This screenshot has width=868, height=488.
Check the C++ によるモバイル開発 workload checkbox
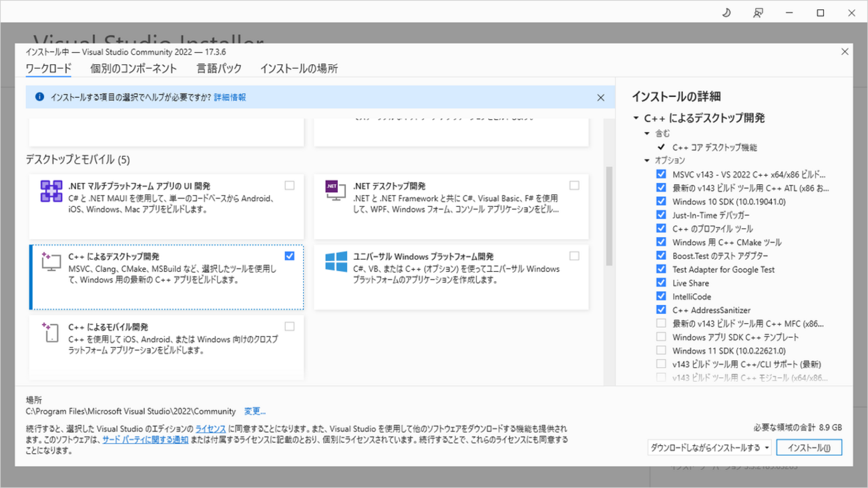click(289, 326)
